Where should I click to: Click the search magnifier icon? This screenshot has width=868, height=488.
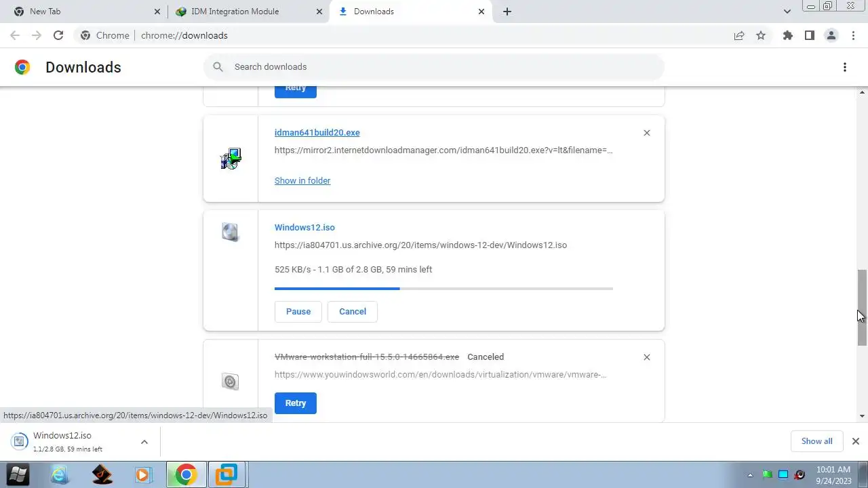coord(218,66)
